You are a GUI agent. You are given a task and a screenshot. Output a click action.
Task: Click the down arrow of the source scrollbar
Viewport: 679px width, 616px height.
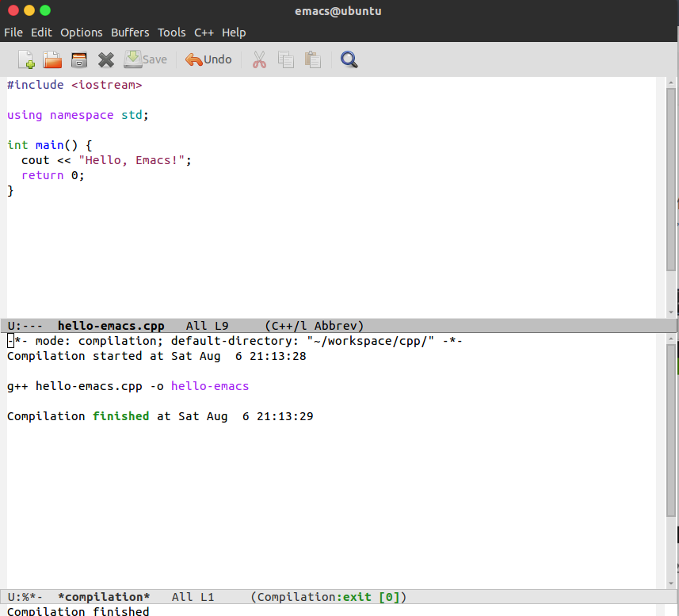pyautogui.click(x=671, y=312)
